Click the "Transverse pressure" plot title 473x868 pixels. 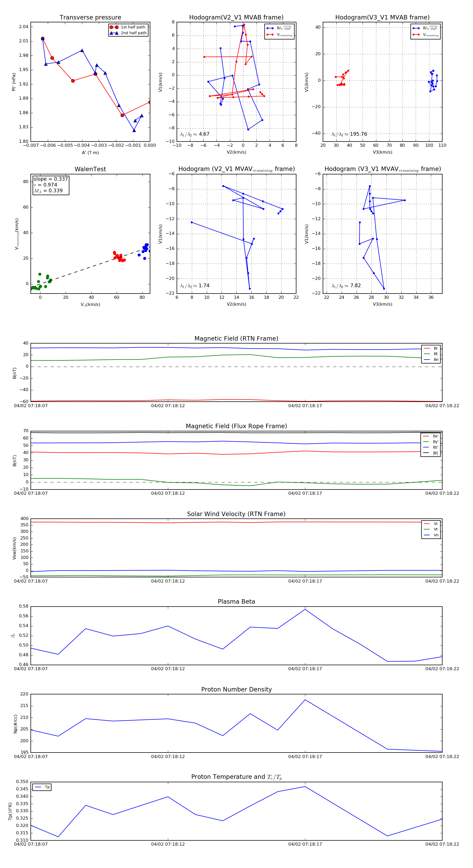point(90,18)
